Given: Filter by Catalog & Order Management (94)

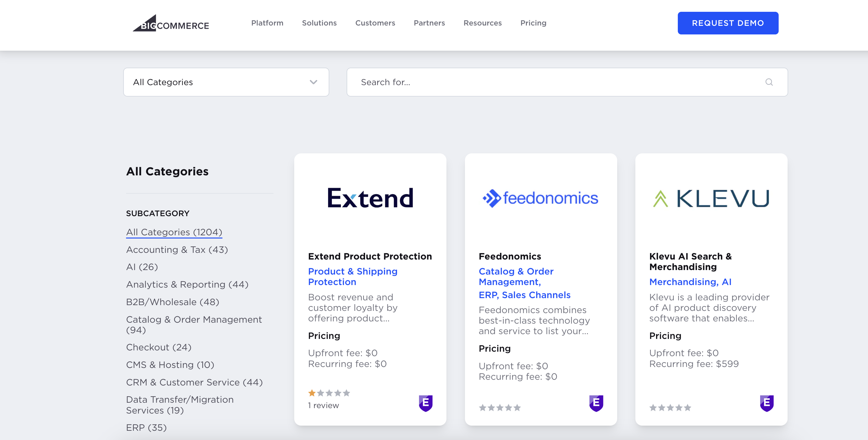Looking at the screenshot, I should pyautogui.click(x=194, y=325).
